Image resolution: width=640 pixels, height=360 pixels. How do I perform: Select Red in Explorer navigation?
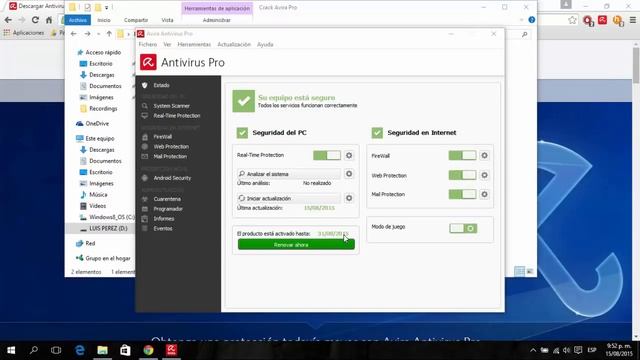[90, 243]
